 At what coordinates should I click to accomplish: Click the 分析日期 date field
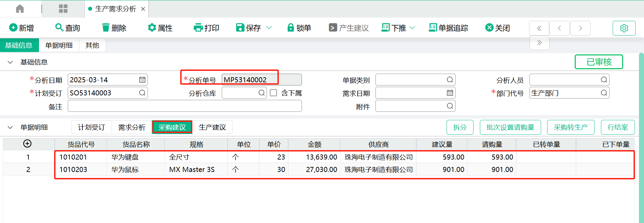coord(108,80)
